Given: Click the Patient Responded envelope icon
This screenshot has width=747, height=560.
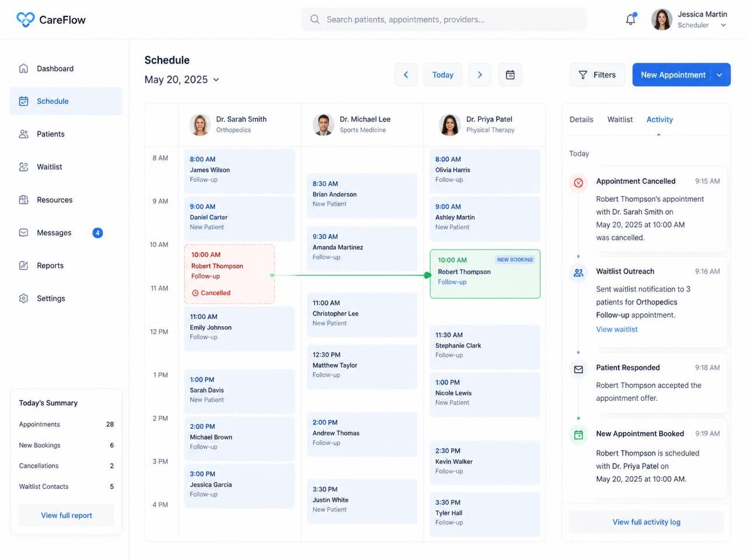Looking at the screenshot, I should pyautogui.click(x=578, y=369).
